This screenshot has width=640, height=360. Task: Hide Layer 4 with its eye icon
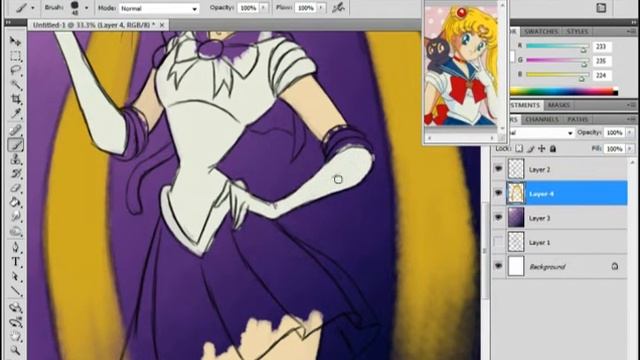(498, 193)
